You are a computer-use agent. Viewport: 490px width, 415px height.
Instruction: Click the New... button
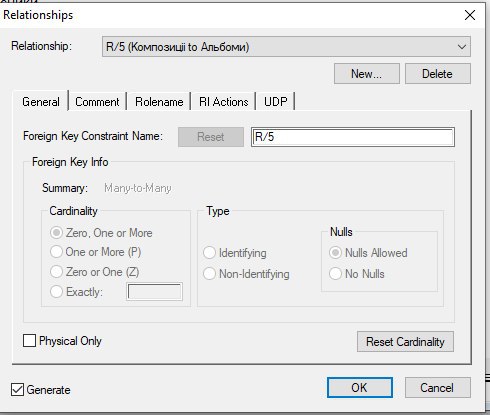point(367,74)
